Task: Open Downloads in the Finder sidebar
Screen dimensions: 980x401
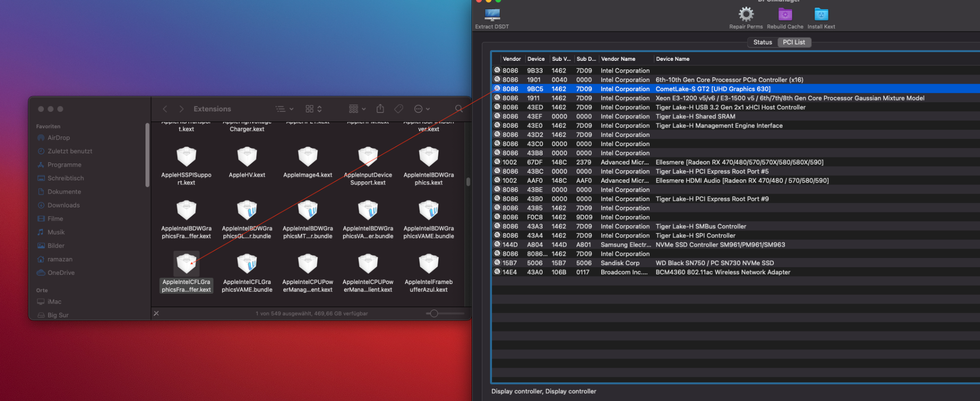Action: [x=63, y=205]
